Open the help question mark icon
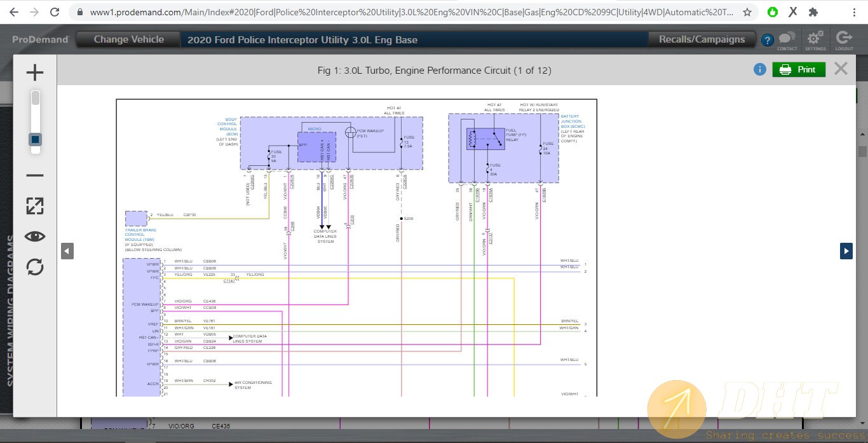868x443 pixels. tap(768, 40)
